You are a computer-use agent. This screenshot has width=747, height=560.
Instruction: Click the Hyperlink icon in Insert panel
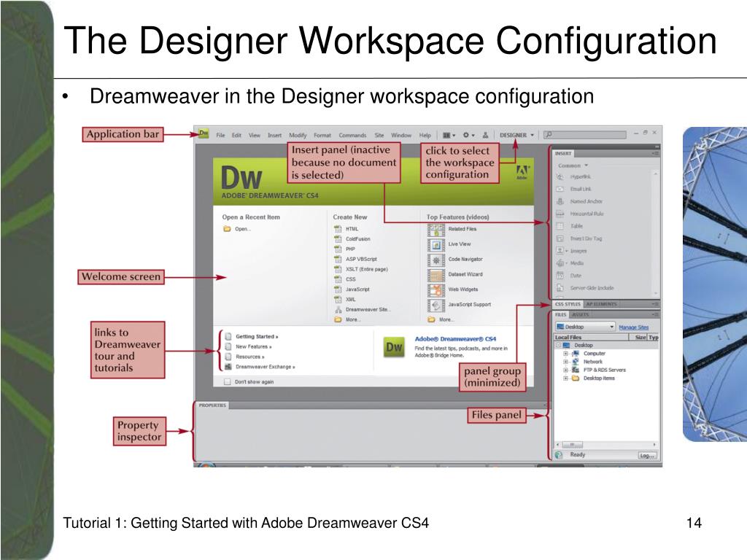[x=560, y=176]
